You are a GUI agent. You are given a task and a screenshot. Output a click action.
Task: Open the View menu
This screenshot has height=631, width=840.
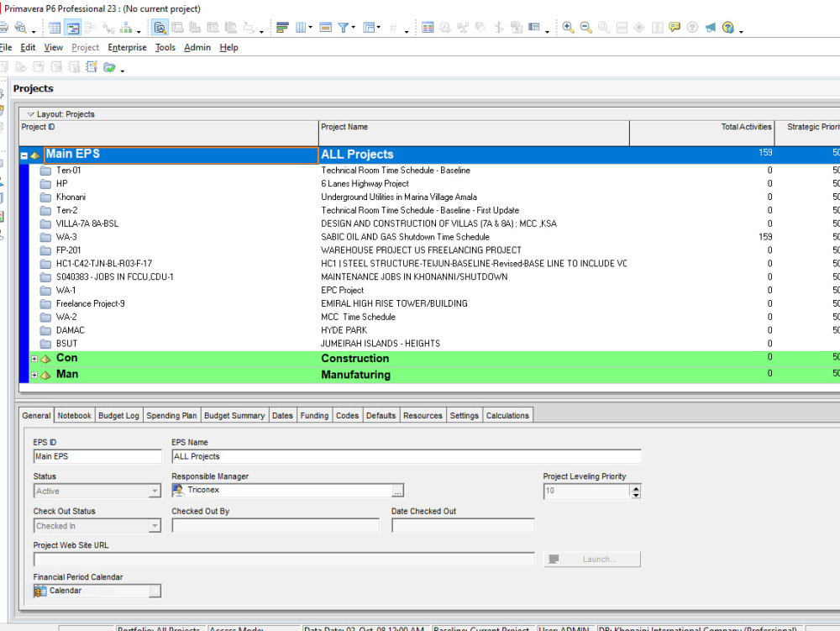(53, 47)
